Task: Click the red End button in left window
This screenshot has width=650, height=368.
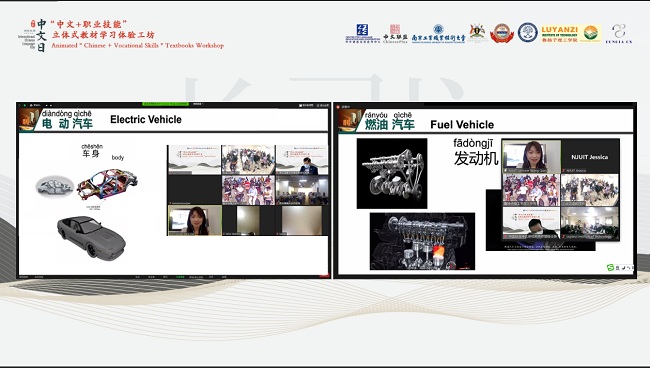Action: [324, 276]
